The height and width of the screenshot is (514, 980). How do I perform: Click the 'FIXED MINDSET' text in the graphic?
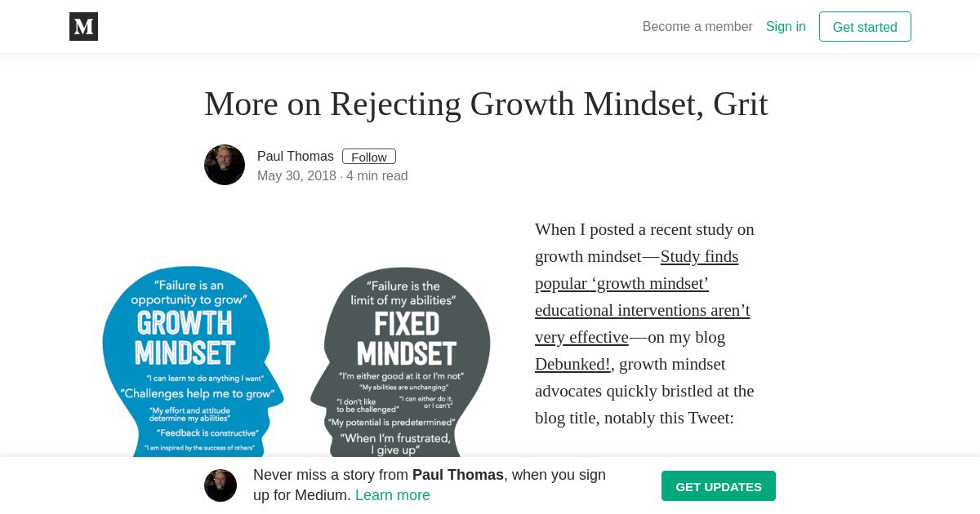407,339
